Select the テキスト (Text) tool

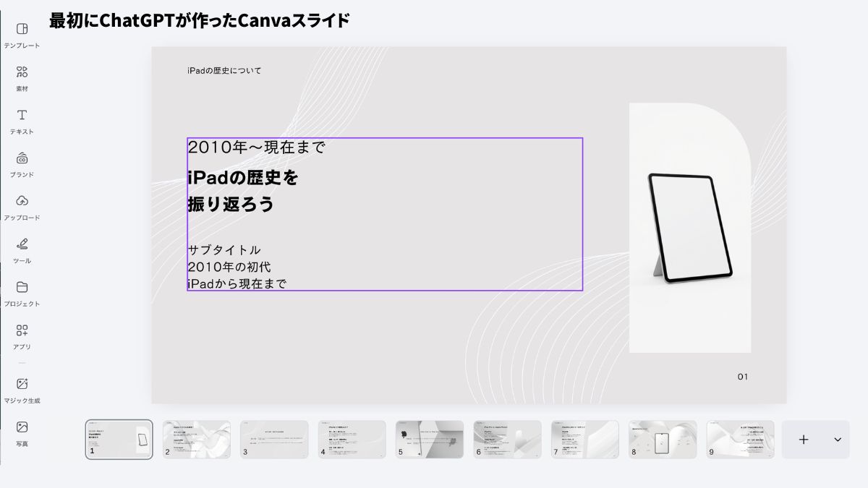click(22, 121)
